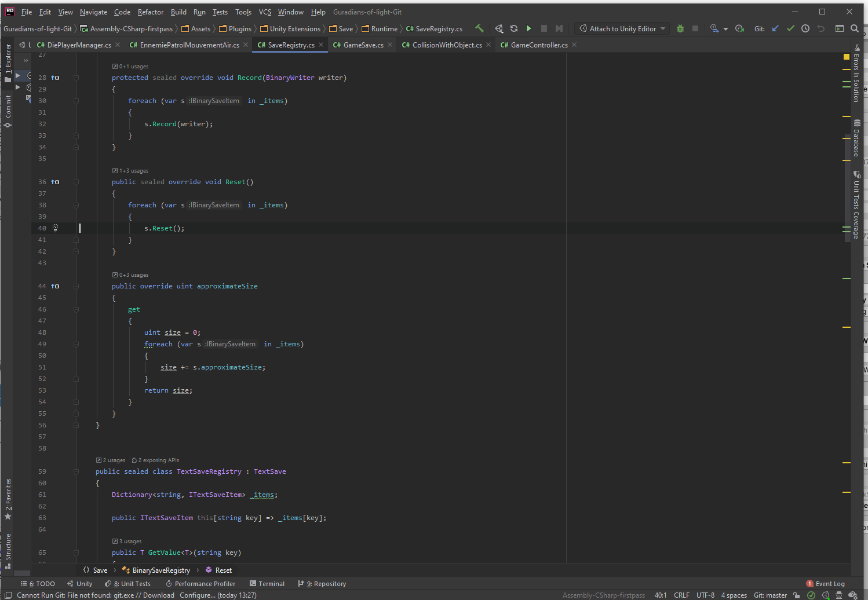Click the Git commit green checkmark
868x600 pixels.
(x=790, y=28)
